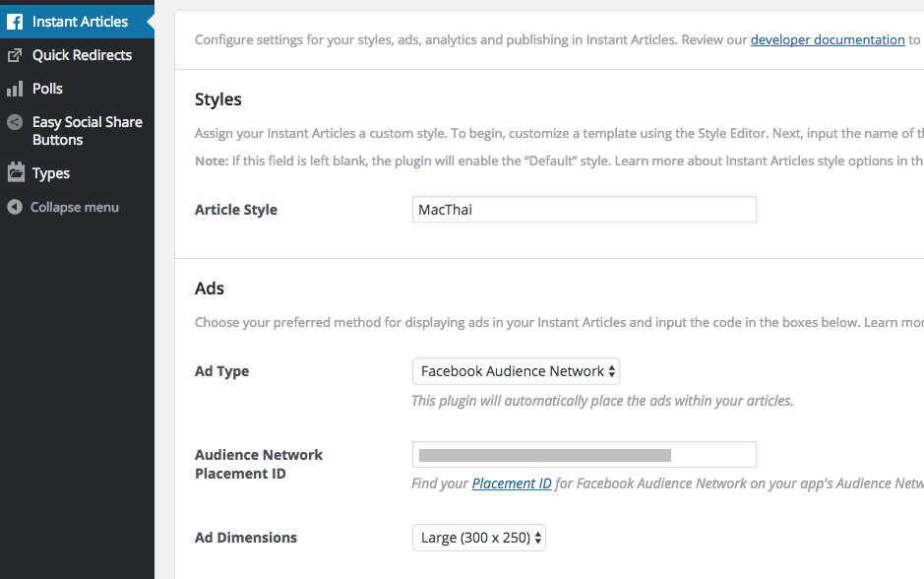924x579 pixels.
Task: Focus the Audience Network Placement ID field
Action: 584,454
